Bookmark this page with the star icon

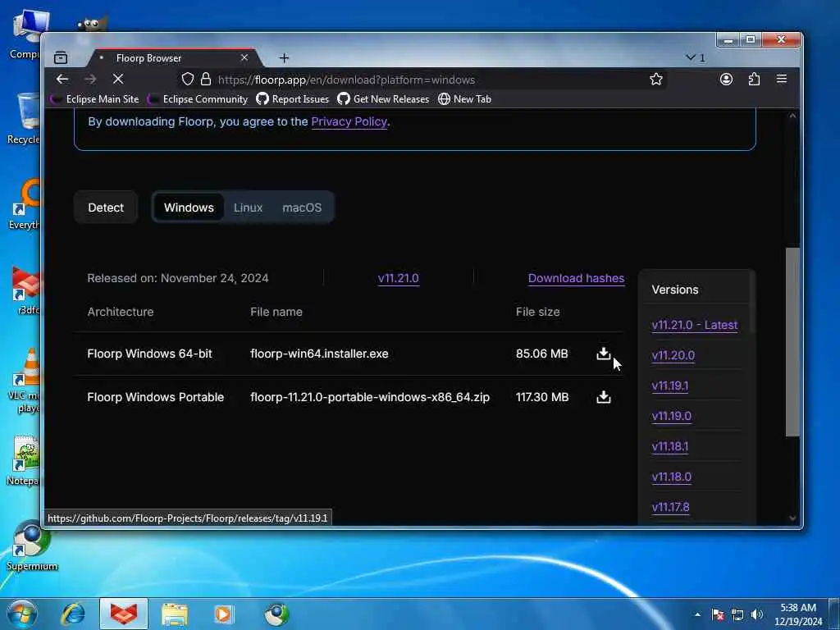tap(655, 80)
